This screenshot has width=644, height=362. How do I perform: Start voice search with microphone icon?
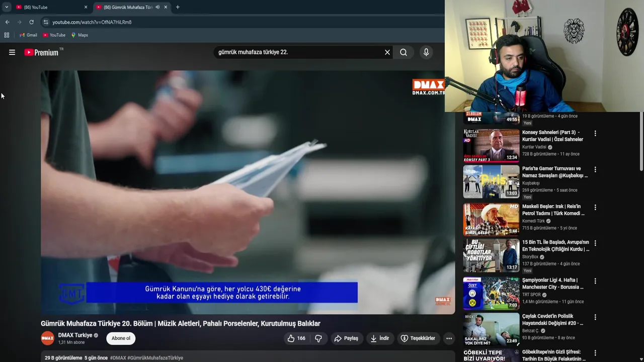coord(426,52)
